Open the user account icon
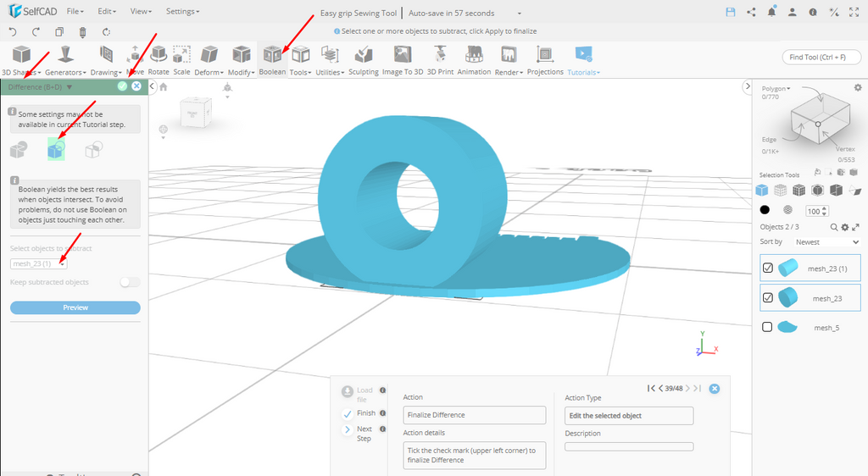This screenshot has height=476, width=868. coord(793,12)
